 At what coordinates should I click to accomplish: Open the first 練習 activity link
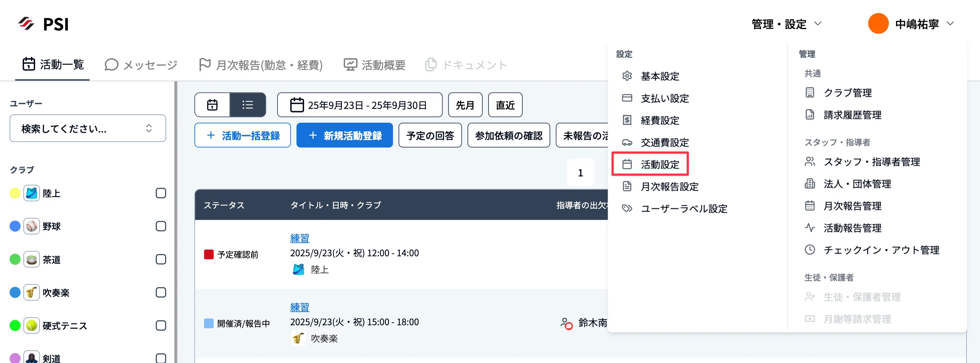pyautogui.click(x=299, y=237)
